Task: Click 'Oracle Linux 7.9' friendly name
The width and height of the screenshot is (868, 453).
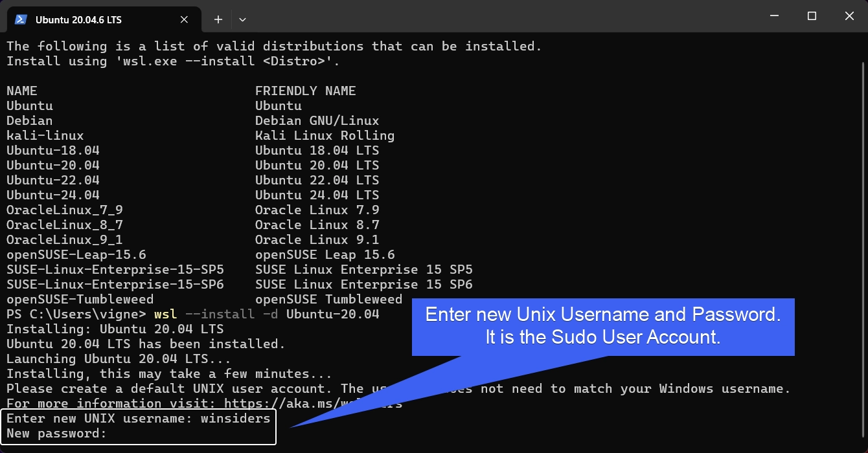Action: (317, 210)
